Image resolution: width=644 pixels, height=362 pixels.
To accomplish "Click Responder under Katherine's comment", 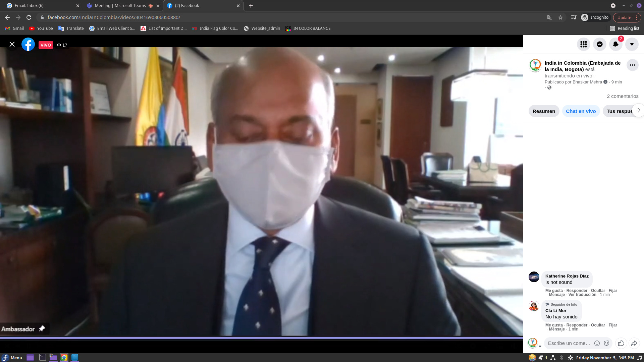I will click(x=577, y=291).
